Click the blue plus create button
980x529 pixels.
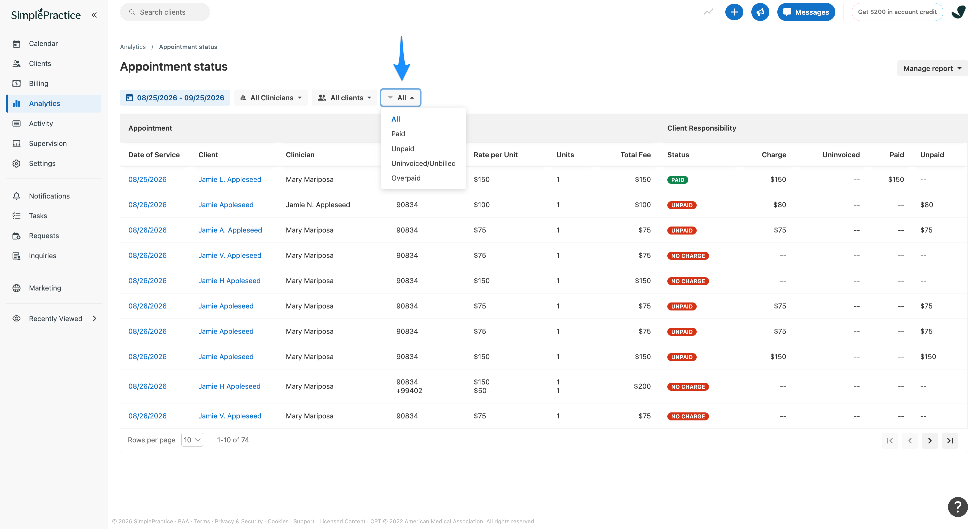[734, 12]
